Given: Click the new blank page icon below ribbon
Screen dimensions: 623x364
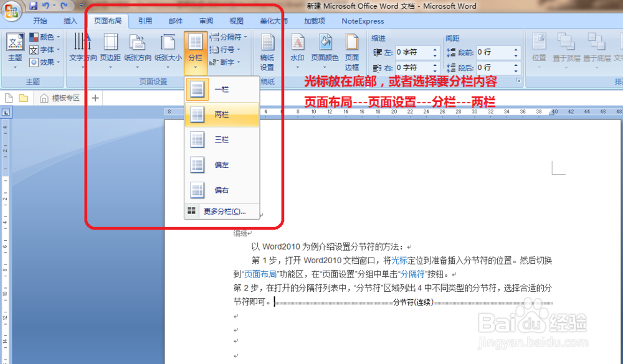Looking at the screenshot, I should click(x=9, y=98).
